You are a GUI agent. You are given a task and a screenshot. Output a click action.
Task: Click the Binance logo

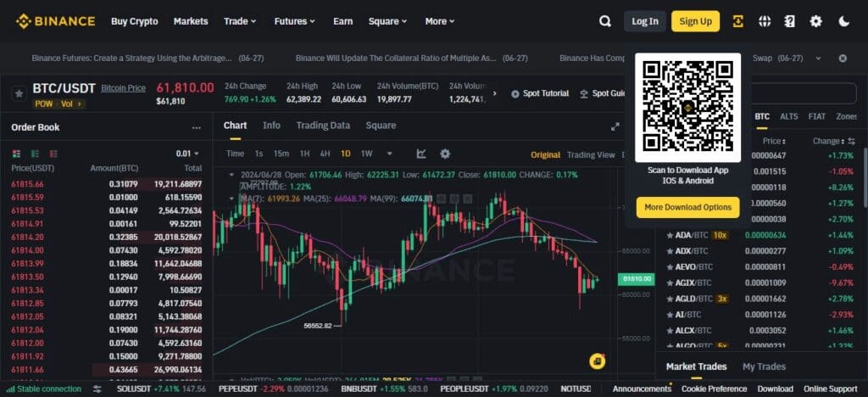click(55, 21)
